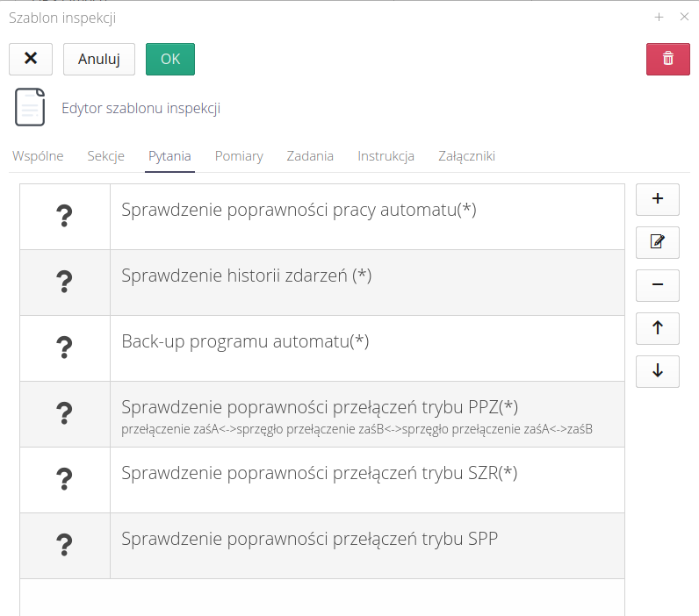
Task: Expand window using the plus in title bar
Action: pos(659,17)
